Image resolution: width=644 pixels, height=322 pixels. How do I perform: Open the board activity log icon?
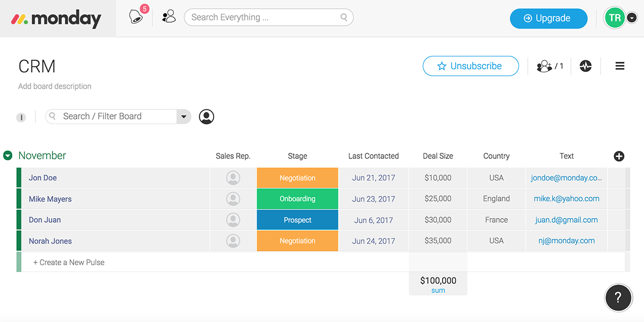tap(586, 66)
